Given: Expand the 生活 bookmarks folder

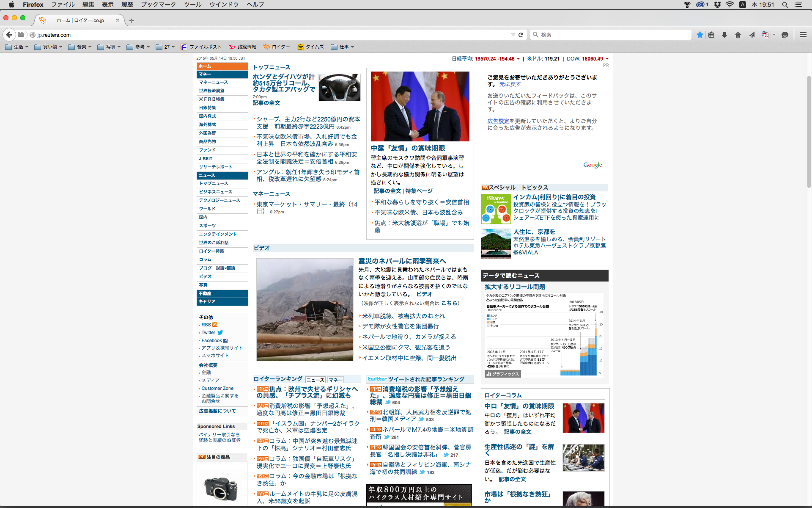Looking at the screenshot, I should point(17,47).
